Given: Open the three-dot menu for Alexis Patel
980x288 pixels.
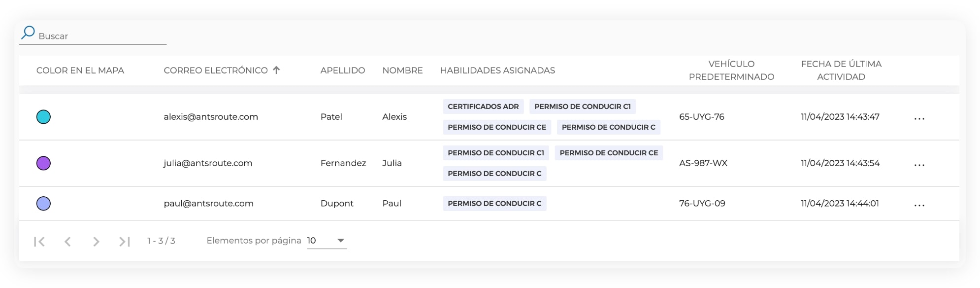Looking at the screenshot, I should point(919,118).
